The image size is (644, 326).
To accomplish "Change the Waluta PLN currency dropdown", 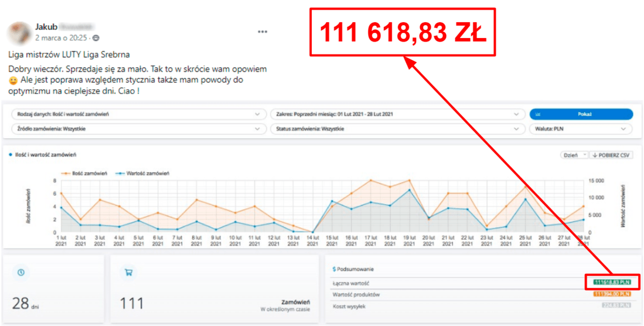I will [x=581, y=128].
